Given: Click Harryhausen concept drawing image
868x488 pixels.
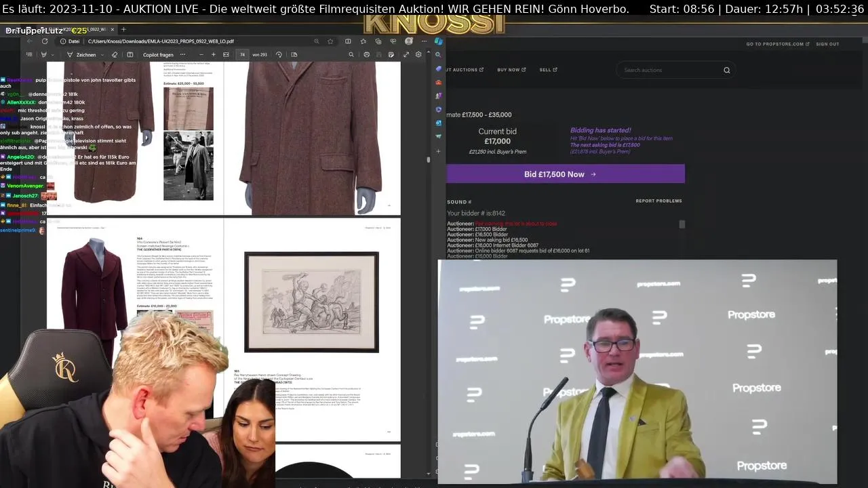Looking at the screenshot, I should click(311, 302).
